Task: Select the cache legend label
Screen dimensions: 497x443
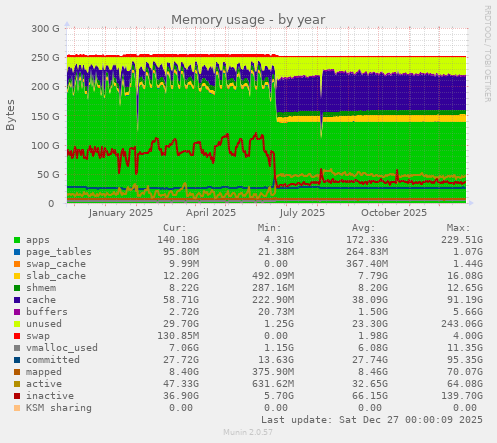Action: click(41, 300)
